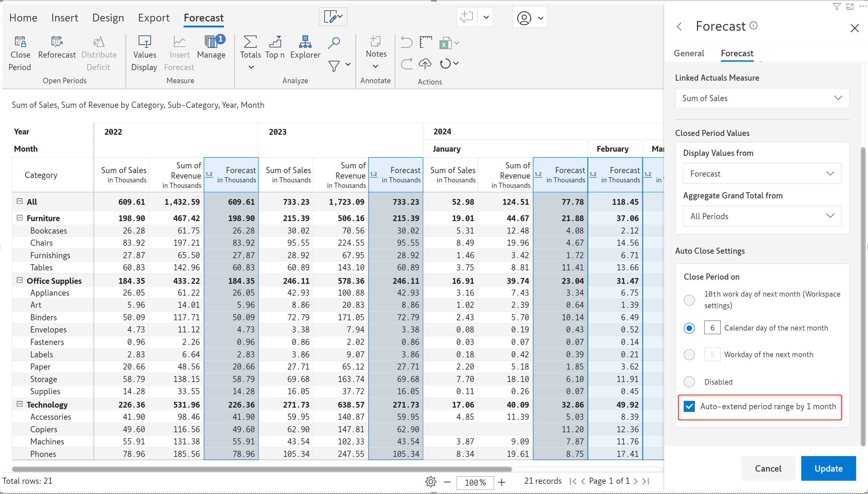Click the Undo arrow icon
This screenshot has width=868, height=494.
pos(406,43)
